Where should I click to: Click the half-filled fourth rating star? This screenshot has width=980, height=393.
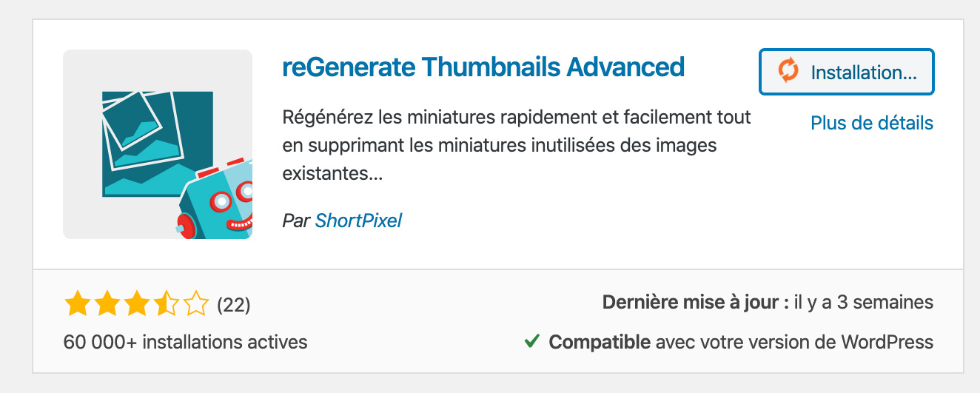tap(165, 303)
